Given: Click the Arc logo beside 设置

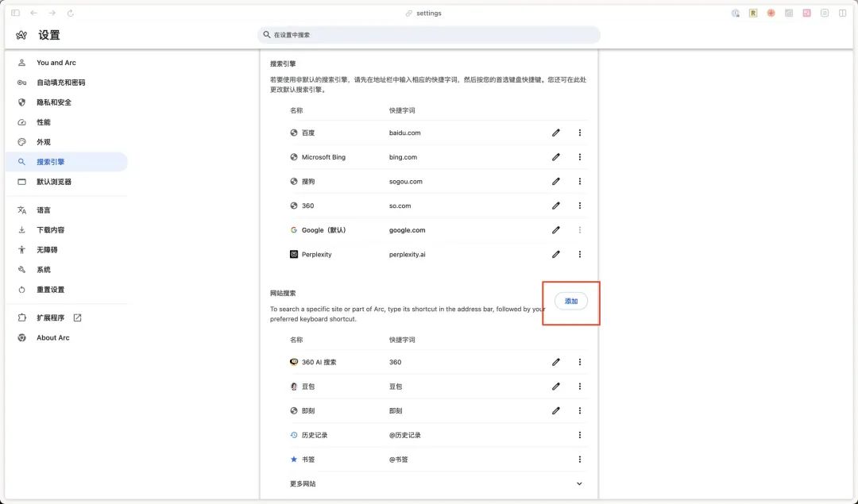Looking at the screenshot, I should tap(21, 35).
